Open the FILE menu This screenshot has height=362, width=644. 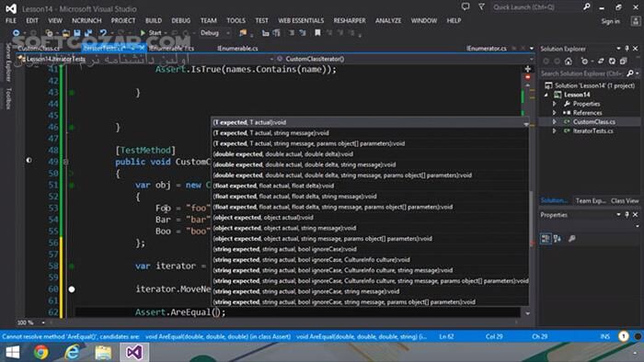coord(11,20)
